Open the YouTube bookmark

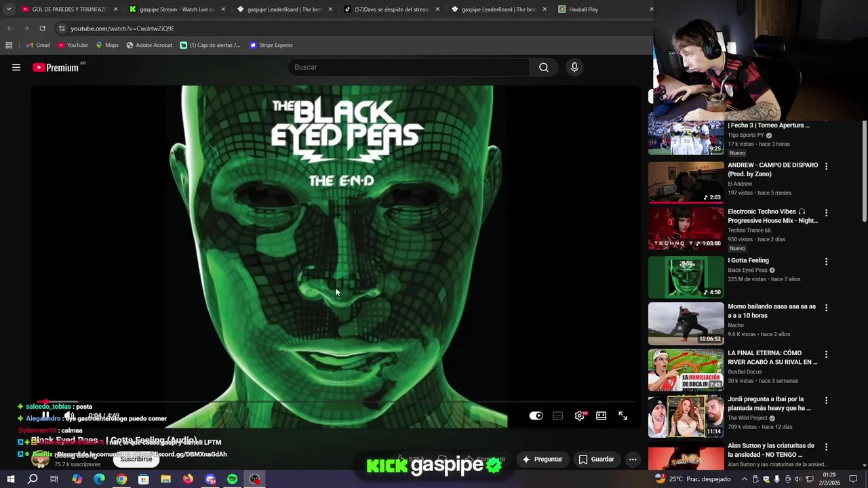click(73, 45)
